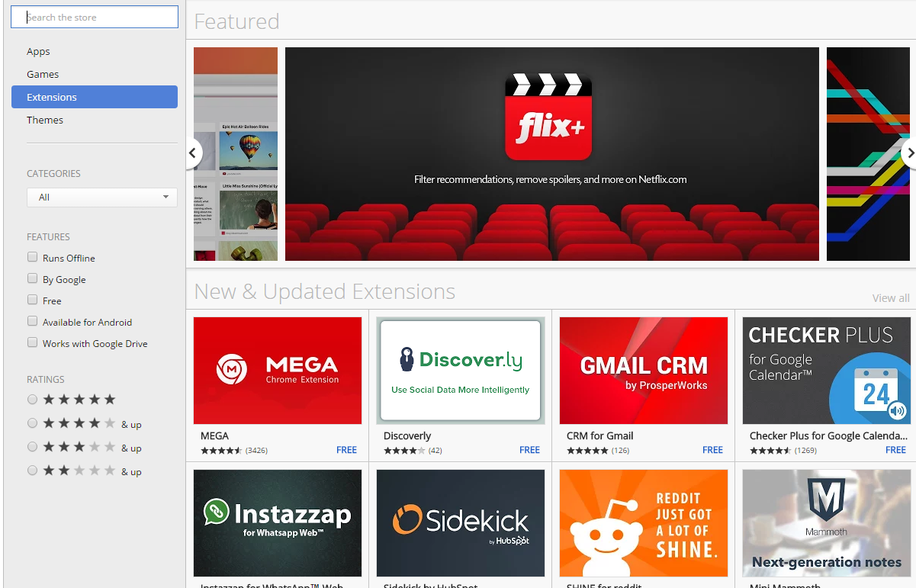Select the two stars & up filter
916x588 pixels.
click(x=32, y=471)
